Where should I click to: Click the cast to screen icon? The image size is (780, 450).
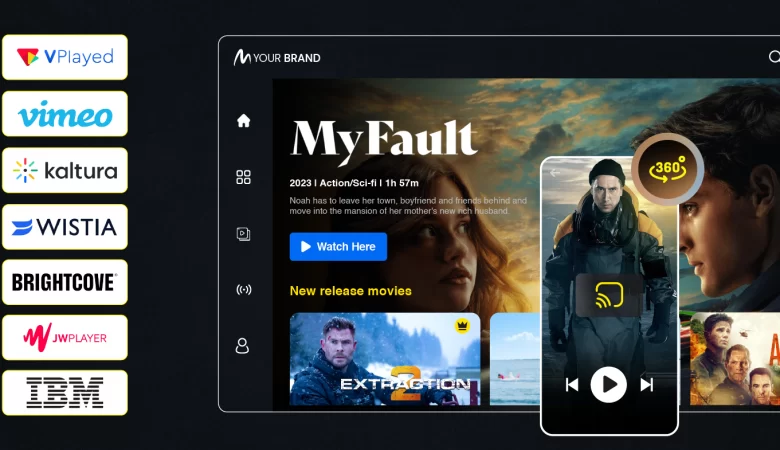tap(609, 295)
